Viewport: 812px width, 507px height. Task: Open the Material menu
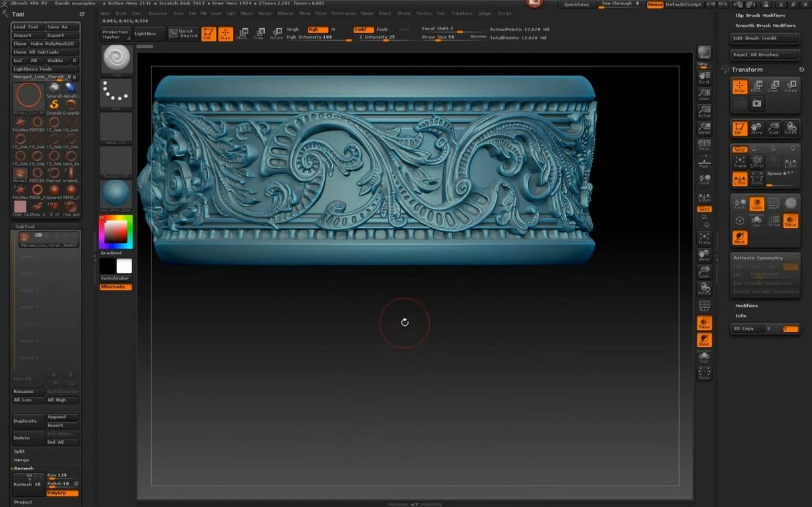pyautogui.click(x=285, y=13)
